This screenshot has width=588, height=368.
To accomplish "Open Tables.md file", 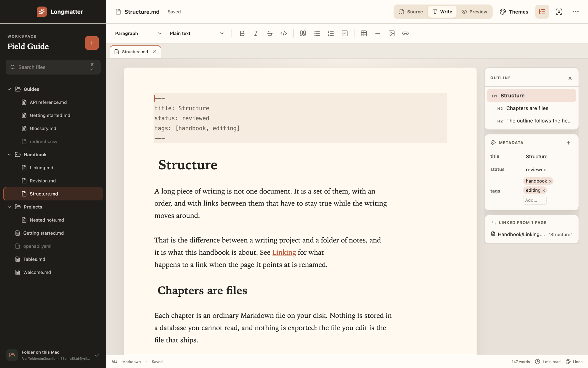I will [53, 259].
